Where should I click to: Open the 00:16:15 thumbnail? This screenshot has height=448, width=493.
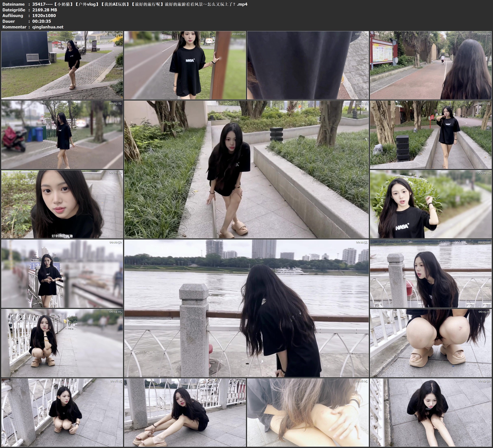62,412
